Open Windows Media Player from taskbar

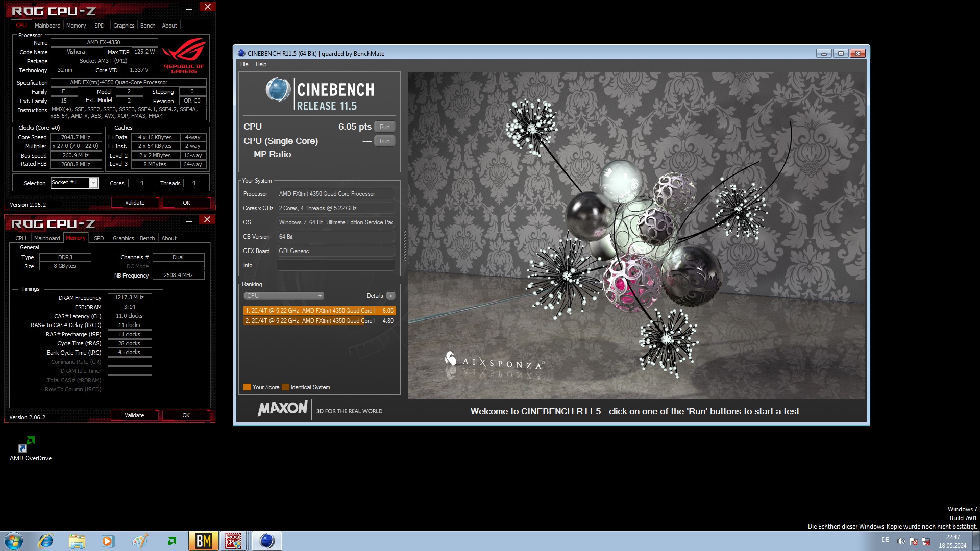[x=108, y=541]
